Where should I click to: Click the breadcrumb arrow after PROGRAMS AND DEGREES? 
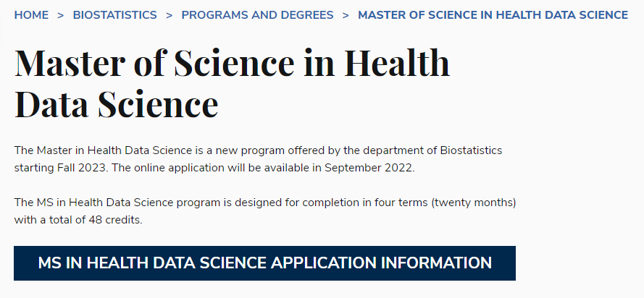pyautogui.click(x=346, y=14)
